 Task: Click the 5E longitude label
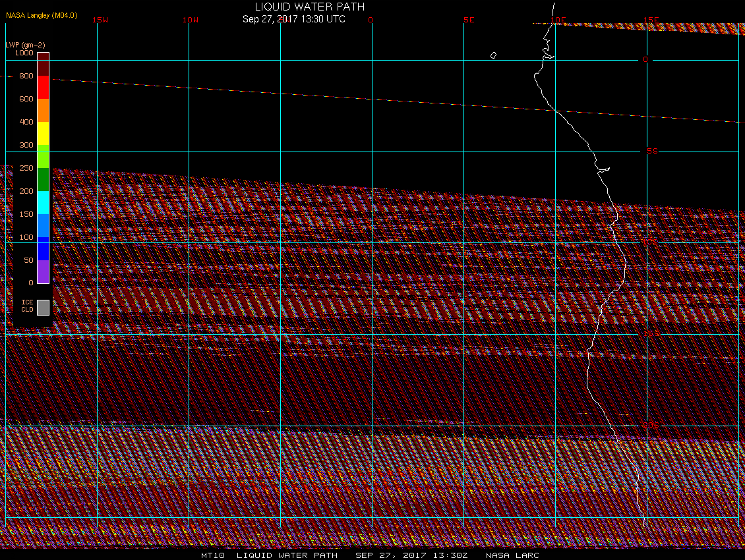tap(469, 20)
